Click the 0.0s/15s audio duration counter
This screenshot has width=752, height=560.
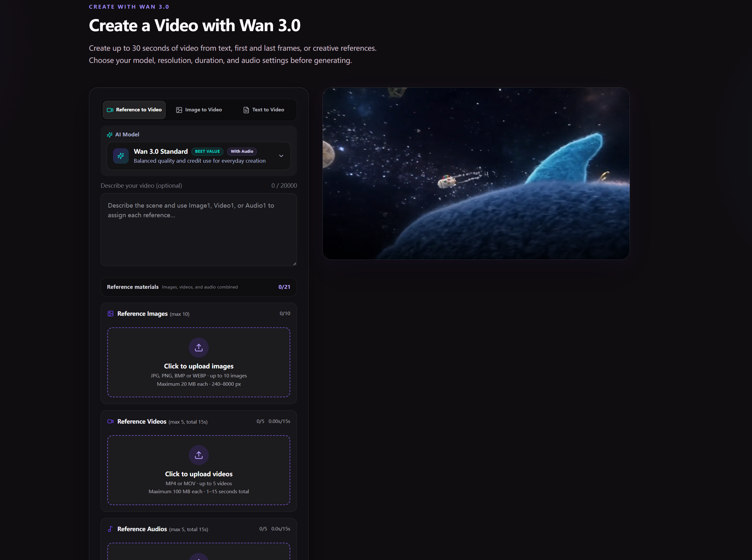tap(281, 529)
